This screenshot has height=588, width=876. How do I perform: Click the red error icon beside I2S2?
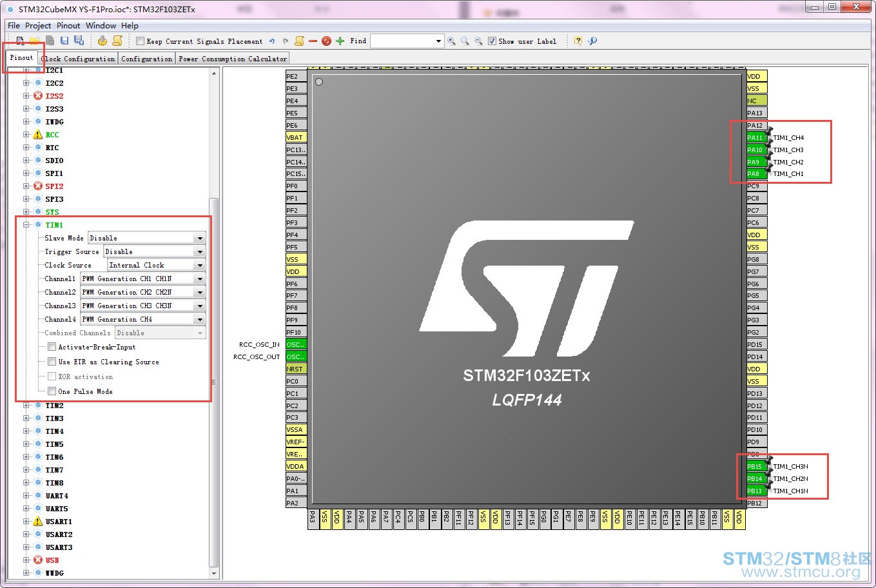[38, 95]
